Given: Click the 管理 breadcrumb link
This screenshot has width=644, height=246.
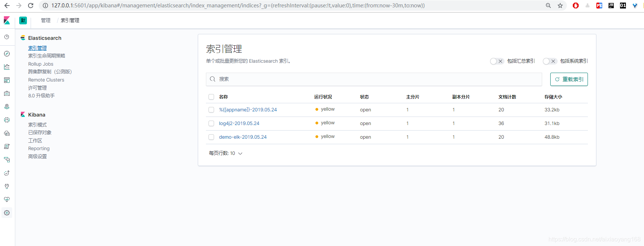Looking at the screenshot, I should coord(46,21).
